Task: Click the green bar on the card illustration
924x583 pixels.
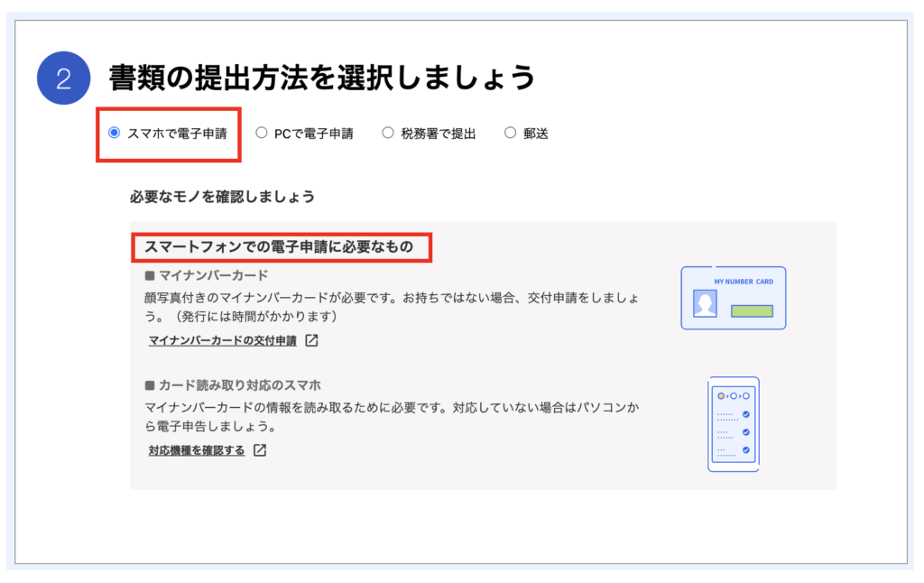Action: click(751, 311)
